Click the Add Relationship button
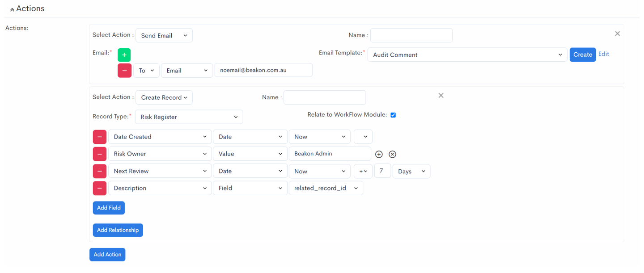Screen dimensions: 644x273 118,230
